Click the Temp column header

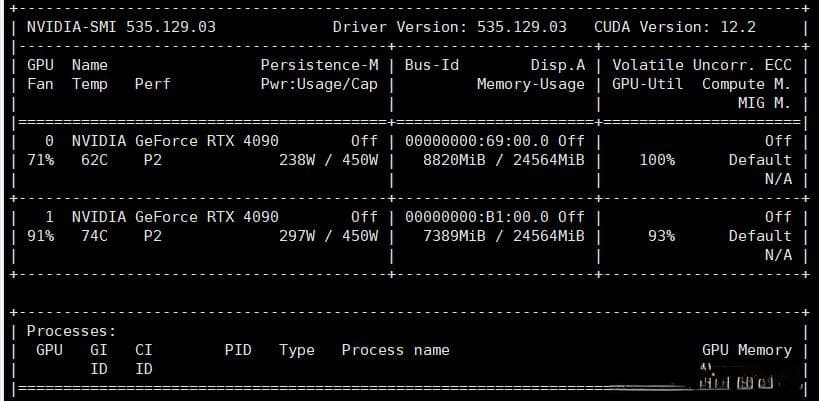pos(90,84)
